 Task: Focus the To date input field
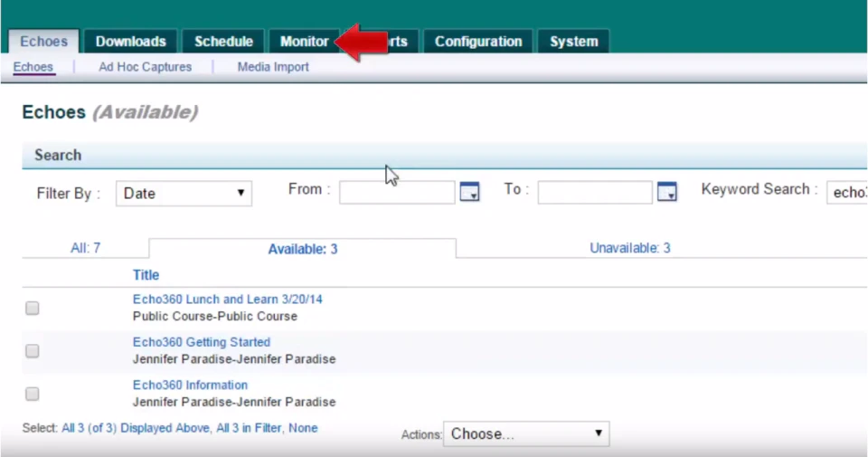tap(595, 192)
